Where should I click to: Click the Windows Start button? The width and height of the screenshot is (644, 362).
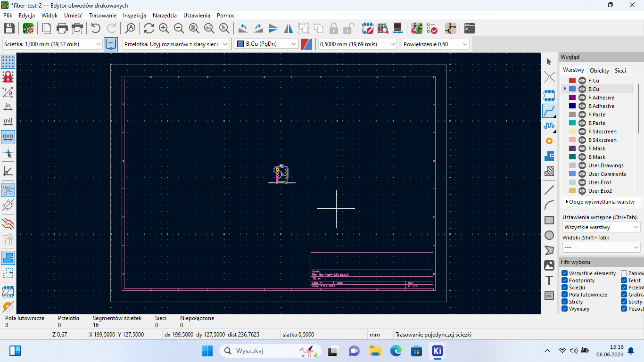coord(207,351)
